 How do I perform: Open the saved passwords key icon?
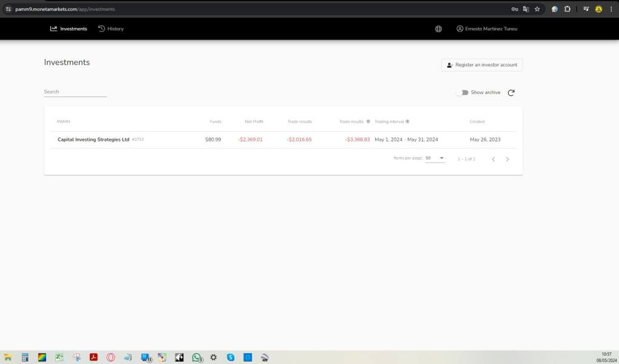click(515, 9)
